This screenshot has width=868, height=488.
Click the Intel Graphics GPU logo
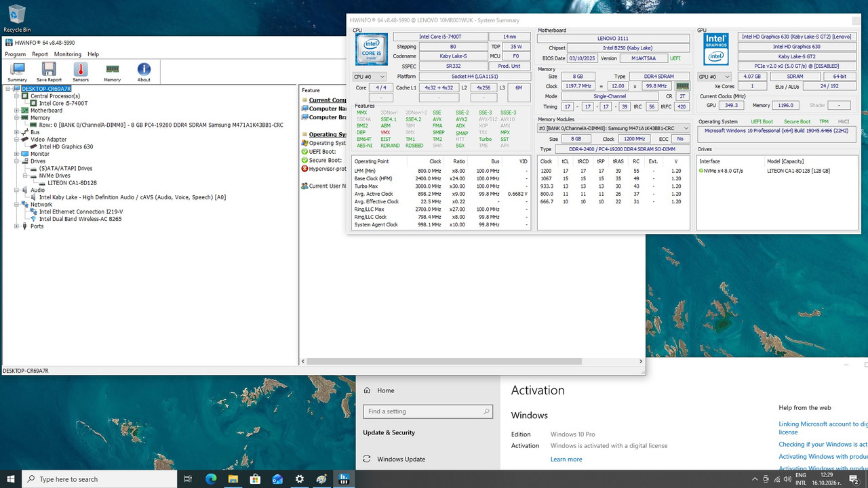point(716,49)
